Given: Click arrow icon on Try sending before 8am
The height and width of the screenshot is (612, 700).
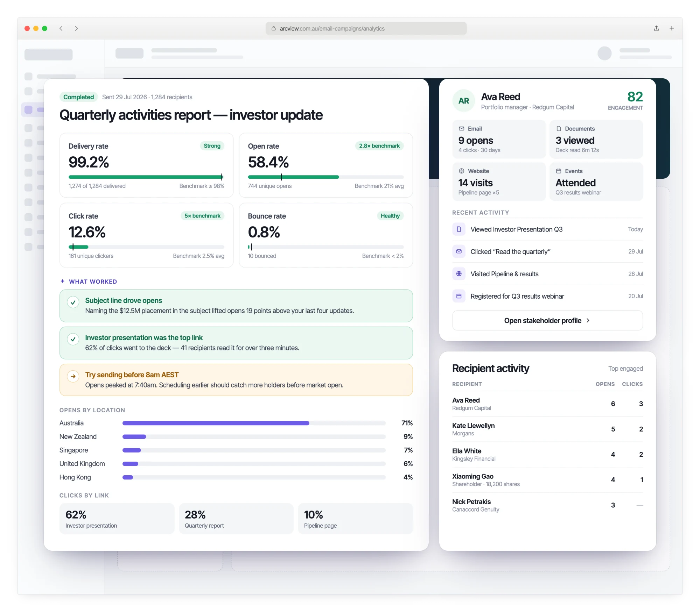Looking at the screenshot, I should (73, 376).
